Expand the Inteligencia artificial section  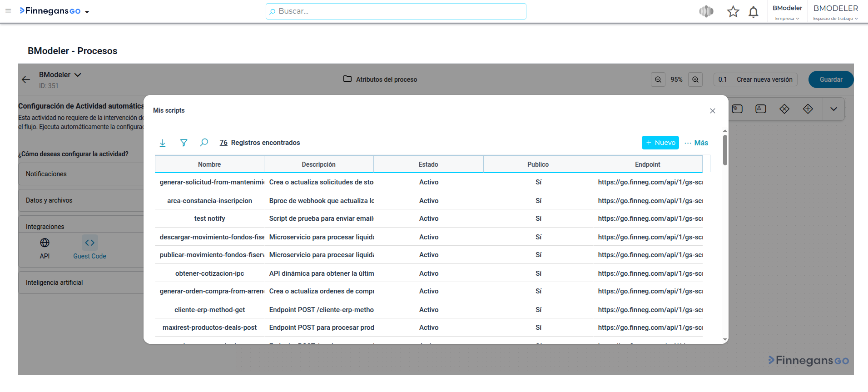coord(81,283)
